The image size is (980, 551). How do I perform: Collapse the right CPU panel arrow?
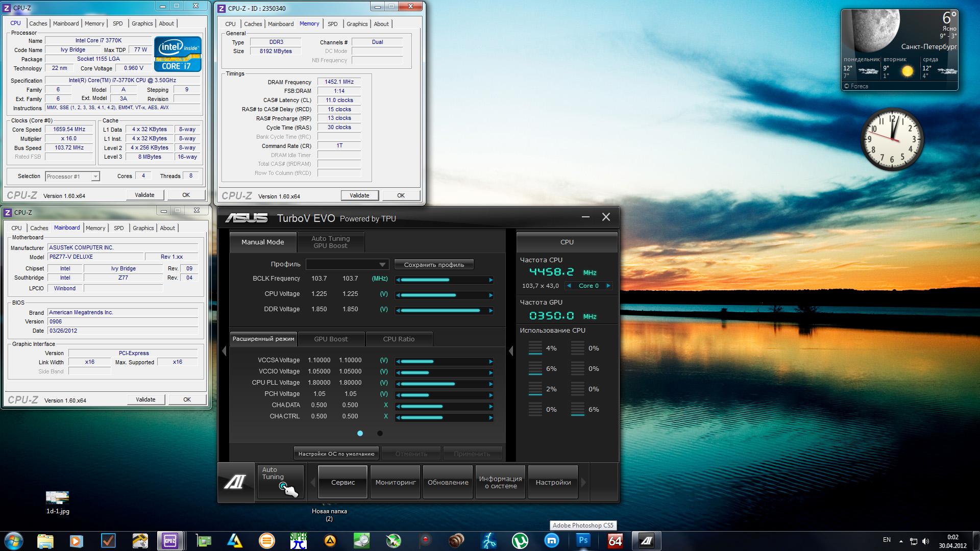pos(511,350)
